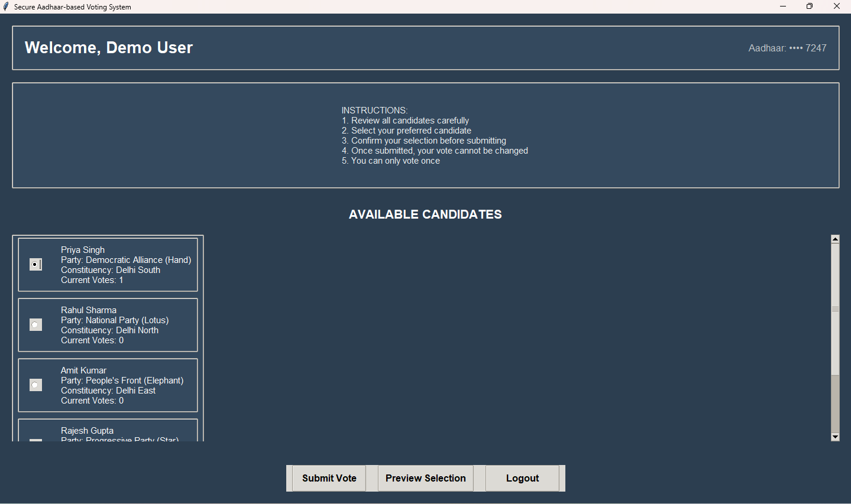Select the radio button for Priya Singh
The height and width of the screenshot is (504, 851).
pyautogui.click(x=35, y=265)
